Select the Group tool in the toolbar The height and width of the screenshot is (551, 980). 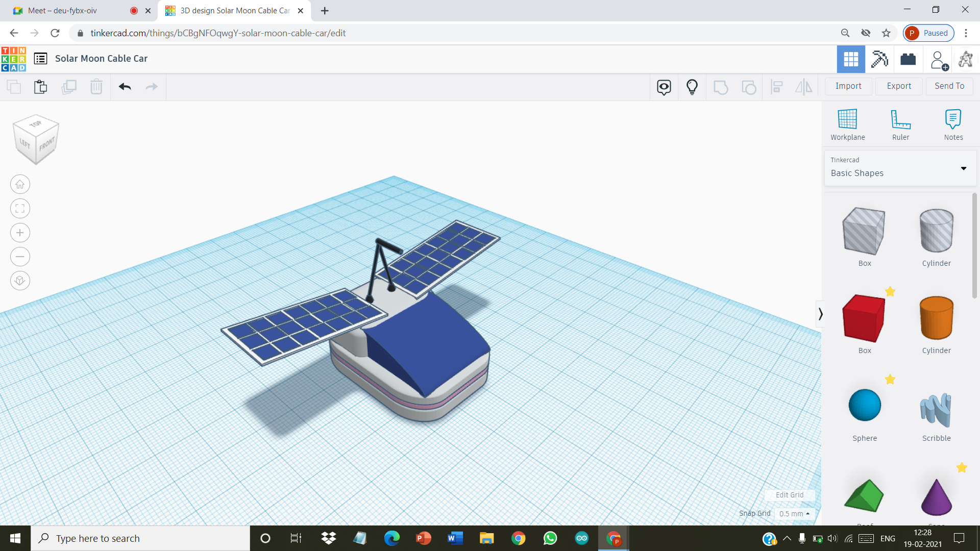[720, 87]
